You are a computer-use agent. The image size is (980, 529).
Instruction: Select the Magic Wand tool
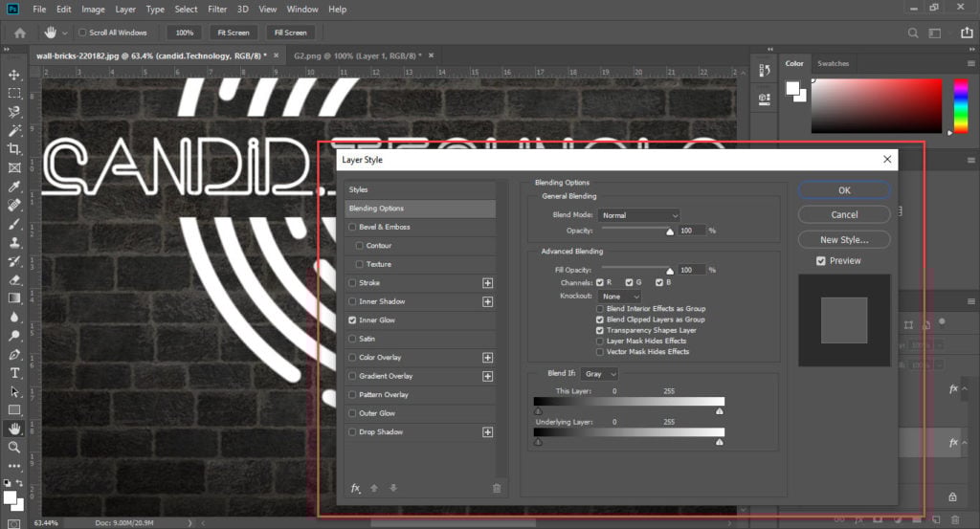click(x=13, y=130)
